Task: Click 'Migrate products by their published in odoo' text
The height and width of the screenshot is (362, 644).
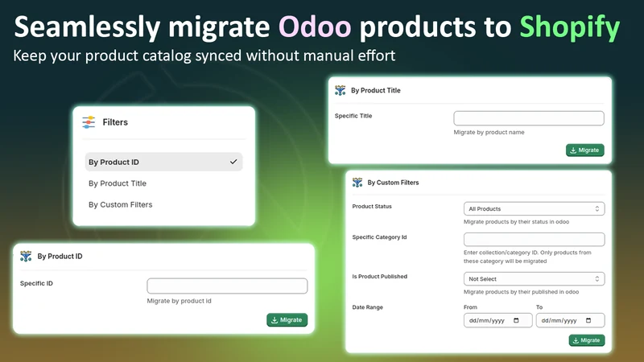Action: 521,292
